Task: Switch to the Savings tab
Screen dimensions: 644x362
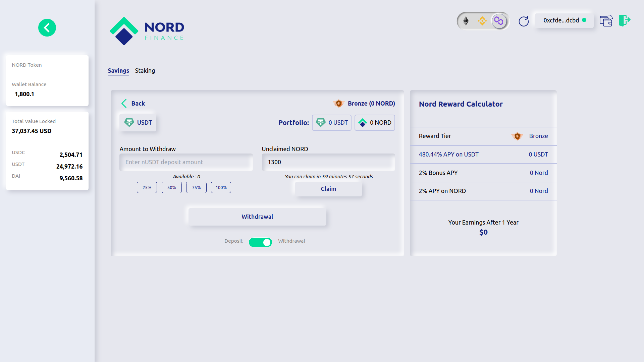Action: pyautogui.click(x=118, y=71)
